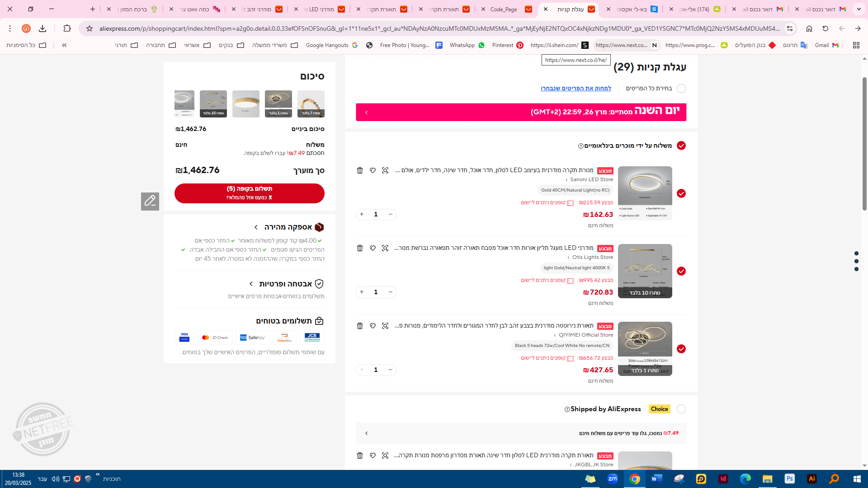Increase quantity of the Otis Lights item
The width and height of the screenshot is (868, 488).
click(x=362, y=292)
